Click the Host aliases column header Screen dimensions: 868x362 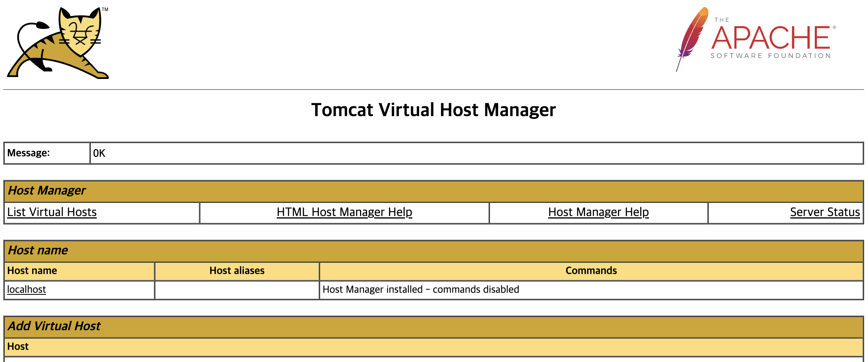tap(237, 271)
